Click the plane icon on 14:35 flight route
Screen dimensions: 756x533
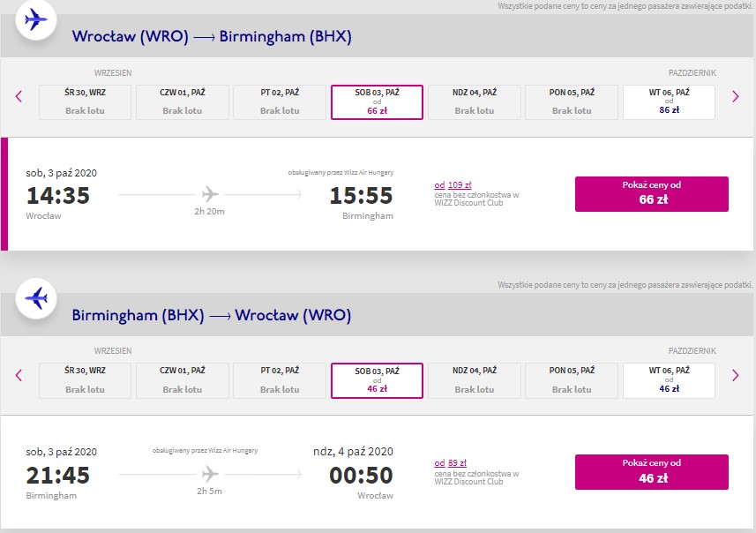pyautogui.click(x=210, y=194)
